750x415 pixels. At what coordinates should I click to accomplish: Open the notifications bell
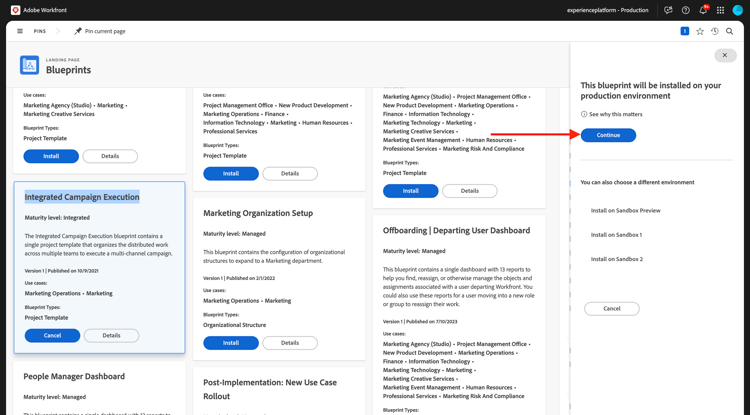(x=703, y=10)
